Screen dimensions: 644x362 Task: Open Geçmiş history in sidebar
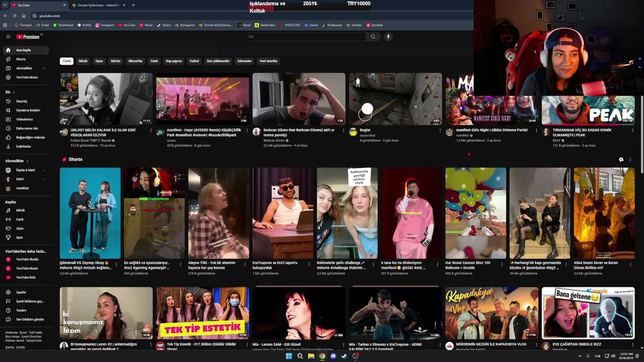click(x=21, y=101)
